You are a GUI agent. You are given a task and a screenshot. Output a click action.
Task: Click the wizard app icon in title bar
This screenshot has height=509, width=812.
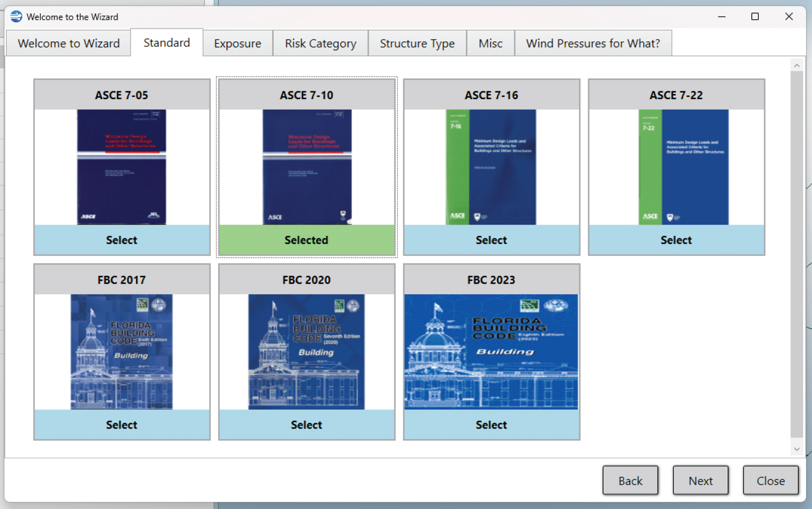click(x=16, y=16)
